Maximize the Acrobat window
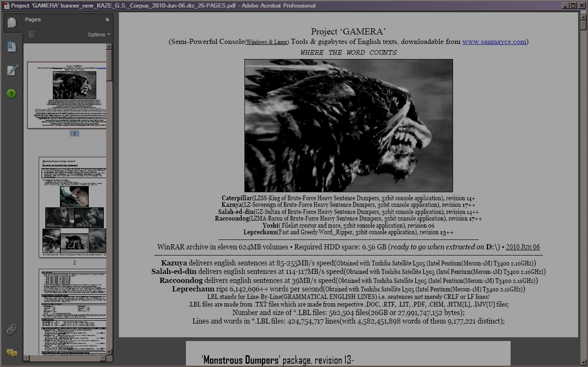Viewport: 588px width, 367px height. click(x=573, y=6)
